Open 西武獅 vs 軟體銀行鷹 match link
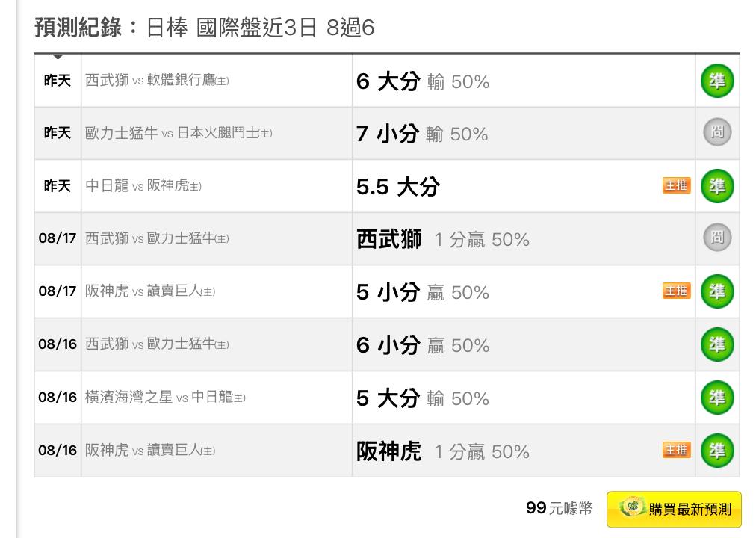Image resolution: width=756 pixels, height=538 pixels. click(157, 80)
